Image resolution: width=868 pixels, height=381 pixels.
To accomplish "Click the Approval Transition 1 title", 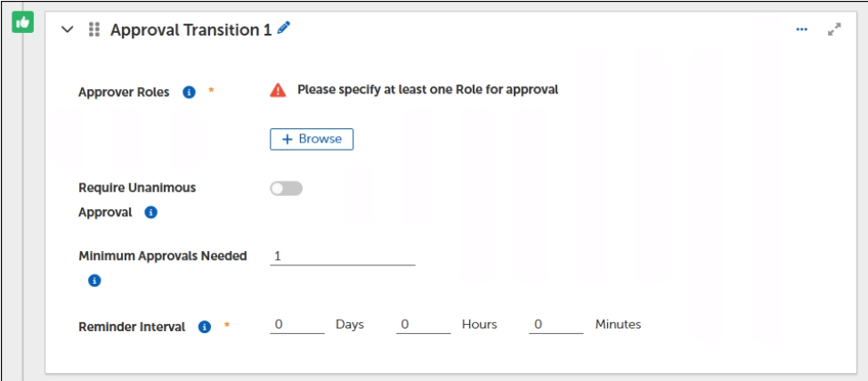I will [191, 29].
